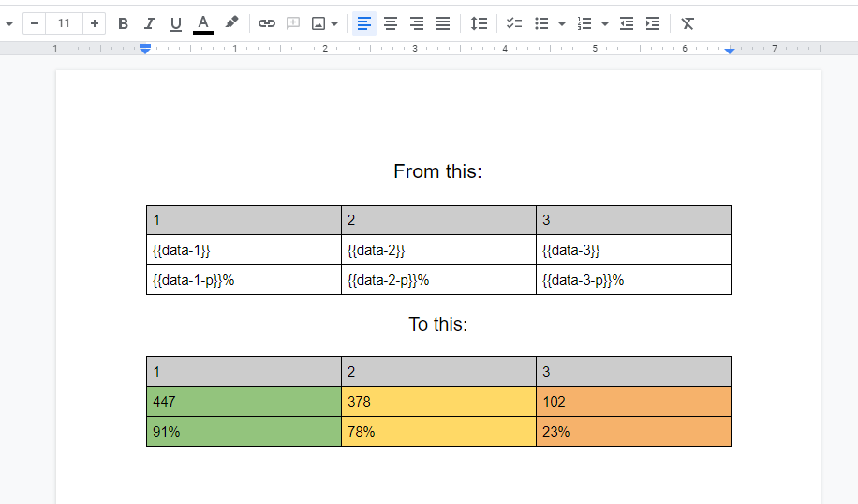Viewport: 858px width, 504px height.
Task: Click the insert link icon
Action: 267,23
